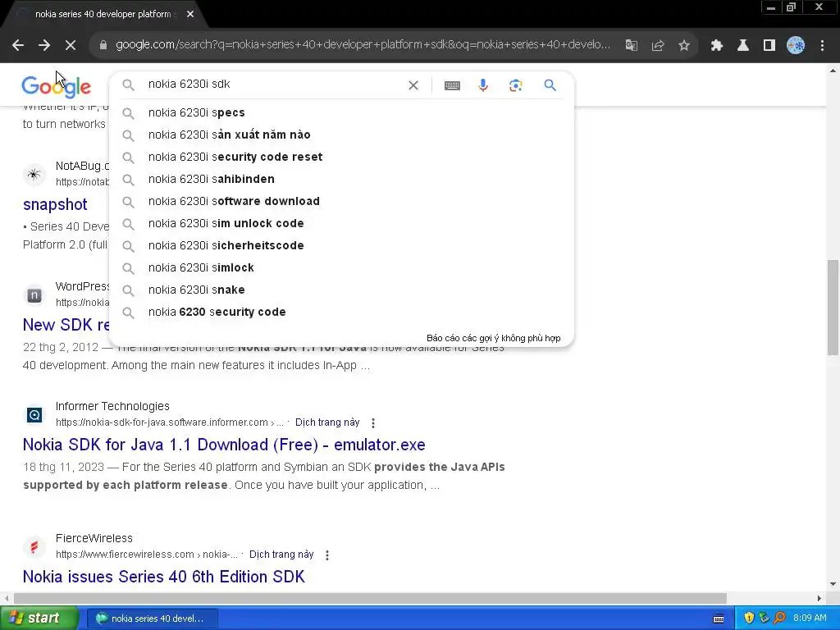Open Nokia SDK for Java 1.1 Download result
Viewport: 840px width, 630px height.
224,445
